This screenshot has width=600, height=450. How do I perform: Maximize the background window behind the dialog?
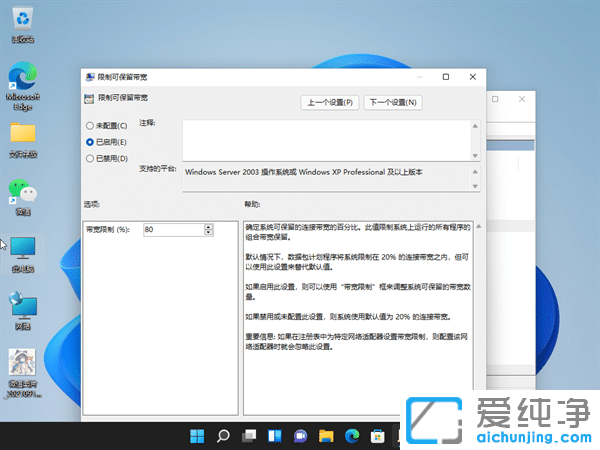[495, 99]
